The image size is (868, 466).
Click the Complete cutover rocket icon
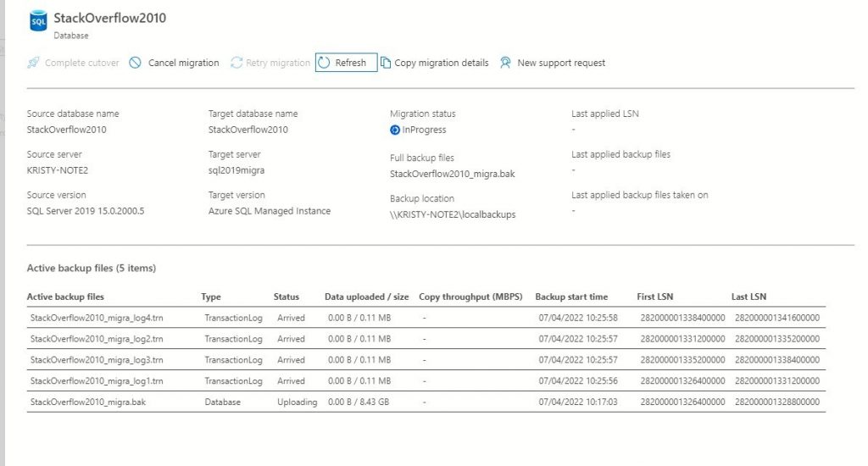tap(33, 63)
